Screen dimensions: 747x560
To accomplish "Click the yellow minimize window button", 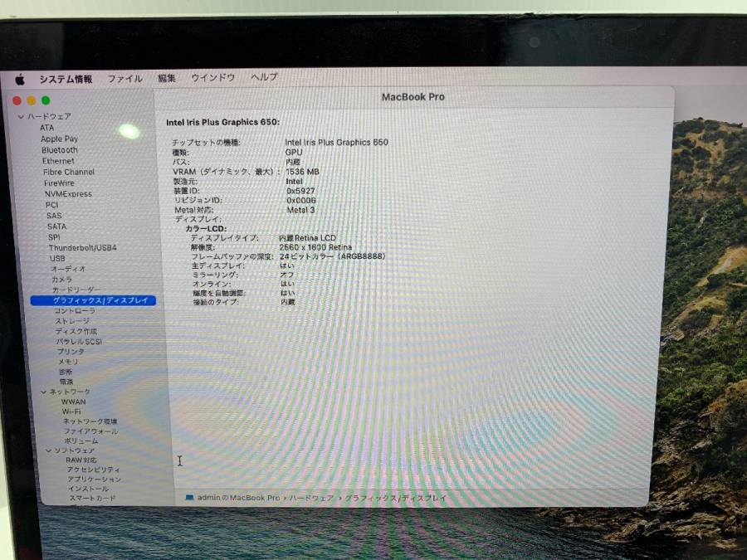I will [x=32, y=100].
